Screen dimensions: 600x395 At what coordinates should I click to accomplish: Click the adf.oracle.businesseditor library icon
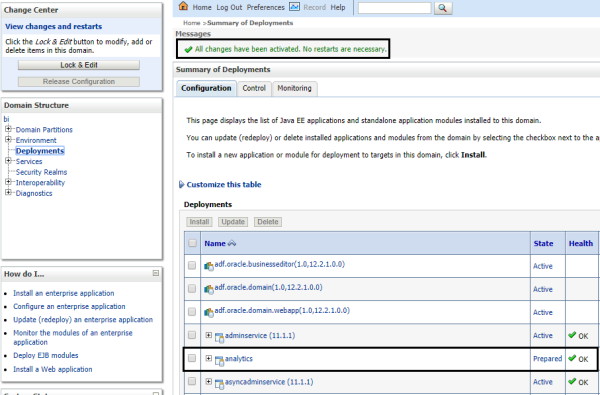coord(209,266)
